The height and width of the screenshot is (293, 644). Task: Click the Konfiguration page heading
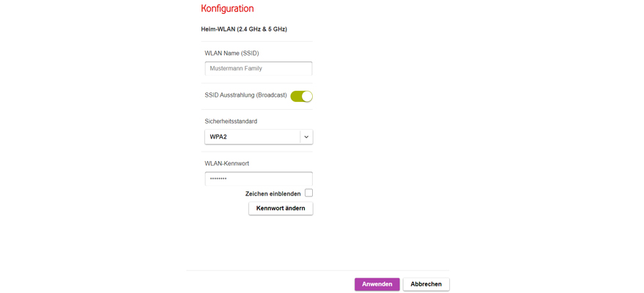point(227,9)
